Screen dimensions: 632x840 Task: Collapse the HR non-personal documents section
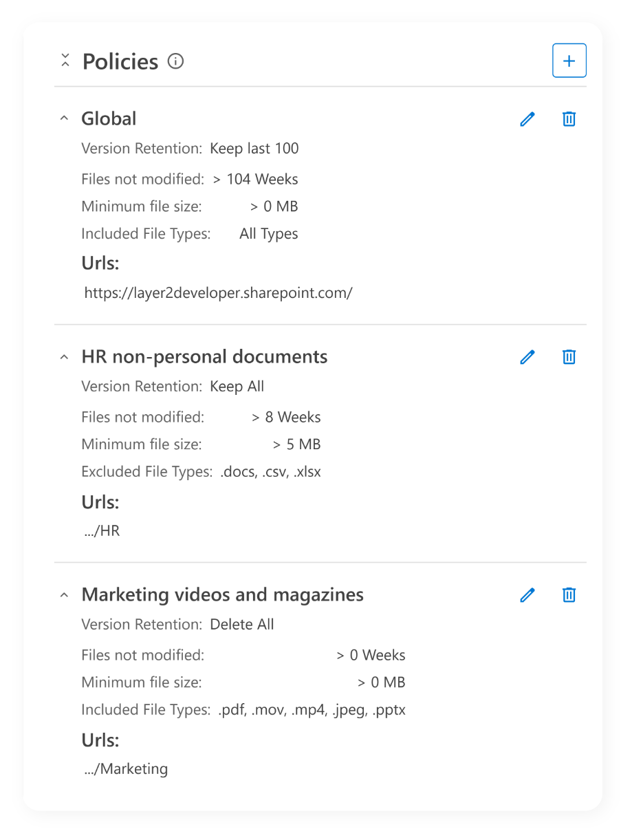click(64, 357)
